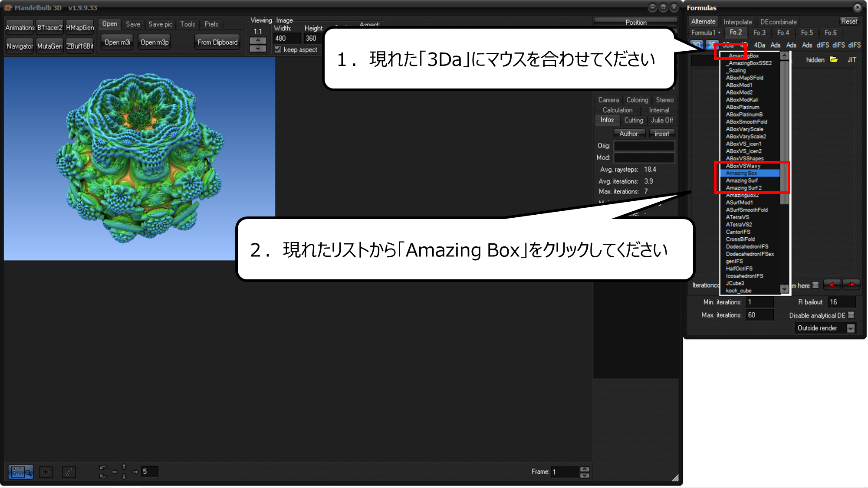Select the zoom rectangle tool

tap(20, 472)
